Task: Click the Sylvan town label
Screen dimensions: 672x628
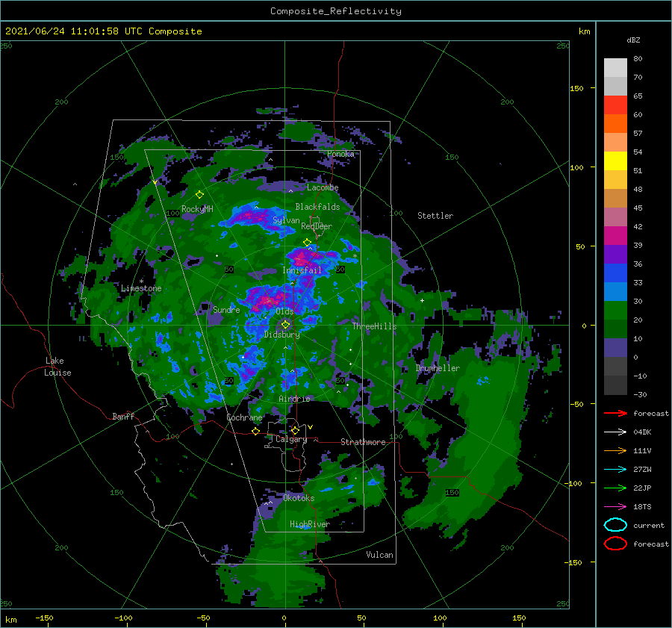Action: (286, 220)
